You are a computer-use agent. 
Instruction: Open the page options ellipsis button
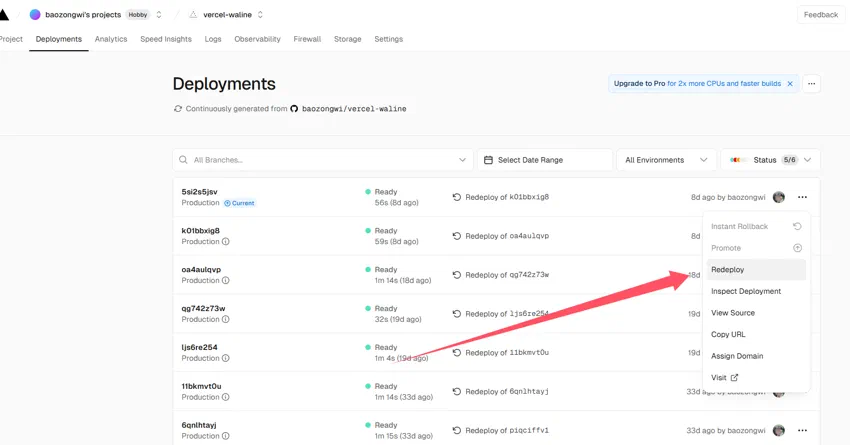point(812,83)
